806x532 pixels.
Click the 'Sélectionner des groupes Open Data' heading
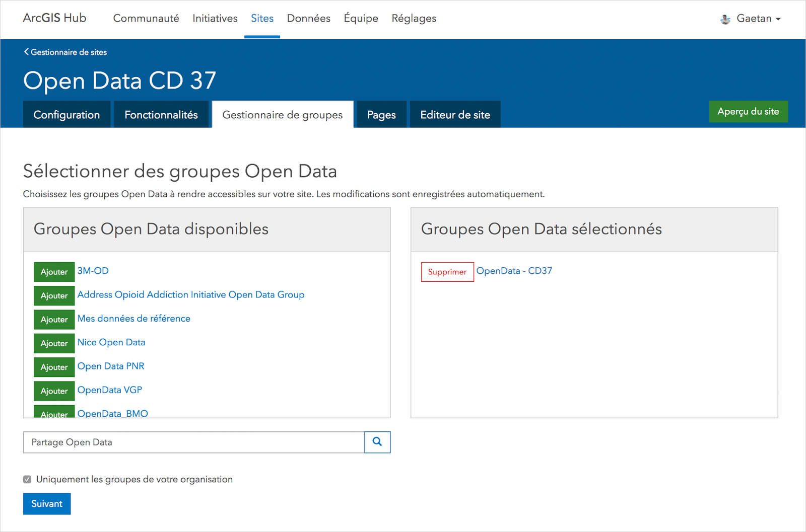(x=180, y=171)
